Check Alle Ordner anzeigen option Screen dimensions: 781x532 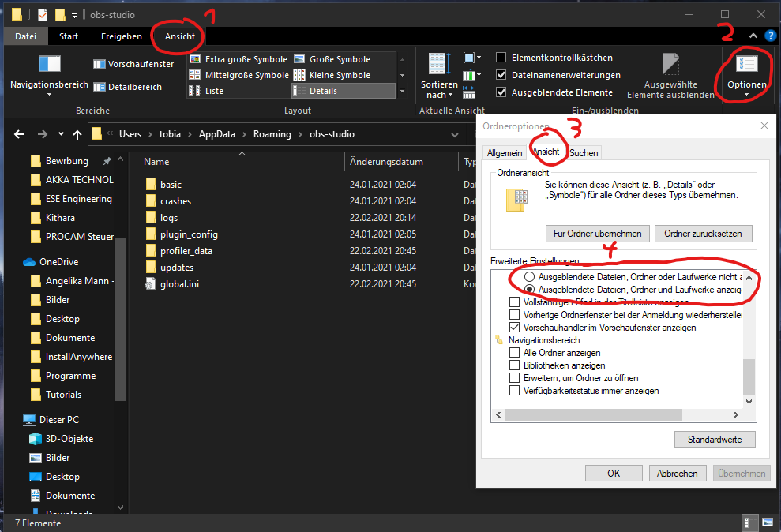click(x=515, y=353)
